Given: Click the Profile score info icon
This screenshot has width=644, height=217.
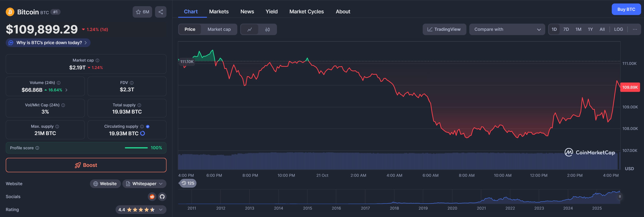Looking at the screenshot, I should pyautogui.click(x=37, y=148).
